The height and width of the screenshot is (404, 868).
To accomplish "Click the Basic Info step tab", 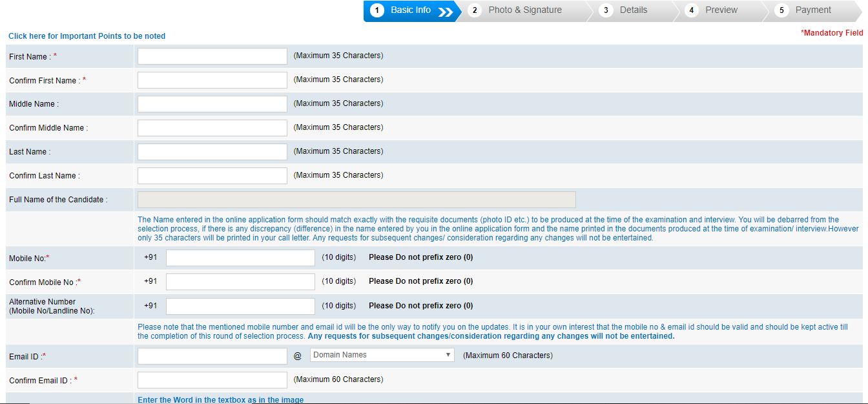I will coord(411,10).
